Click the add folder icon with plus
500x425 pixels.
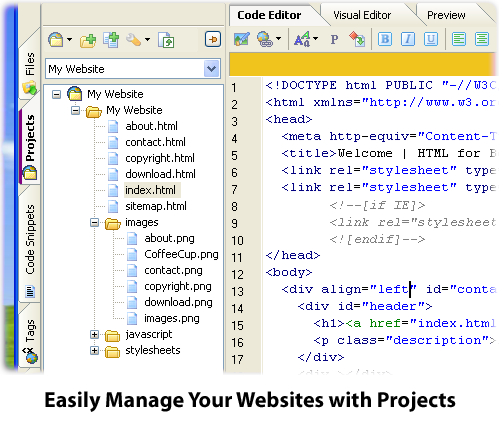point(88,40)
